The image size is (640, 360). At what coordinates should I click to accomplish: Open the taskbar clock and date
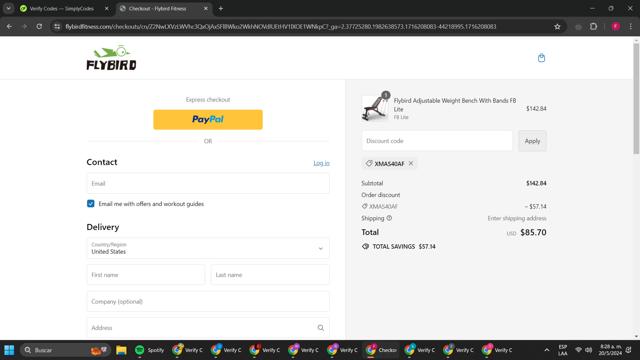610,350
